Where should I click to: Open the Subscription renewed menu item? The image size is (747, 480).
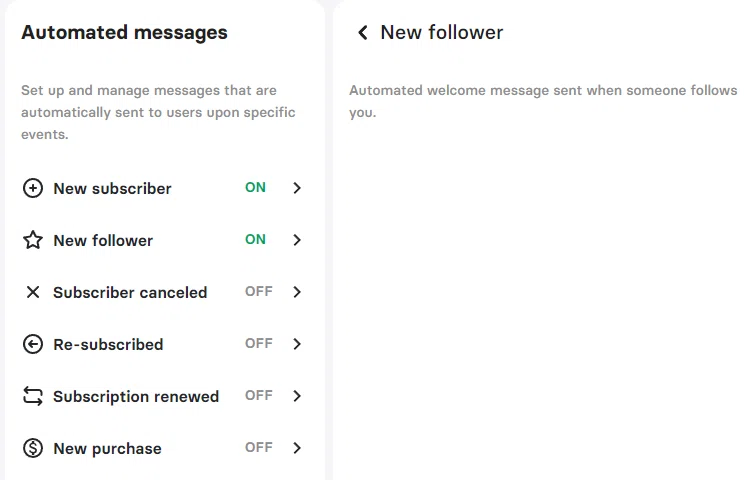click(162, 396)
